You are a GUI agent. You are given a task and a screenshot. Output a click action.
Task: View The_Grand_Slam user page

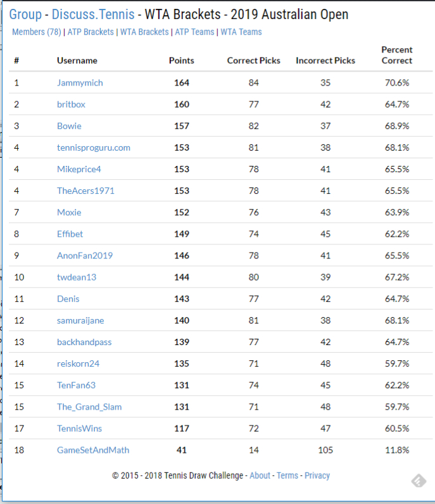click(89, 407)
